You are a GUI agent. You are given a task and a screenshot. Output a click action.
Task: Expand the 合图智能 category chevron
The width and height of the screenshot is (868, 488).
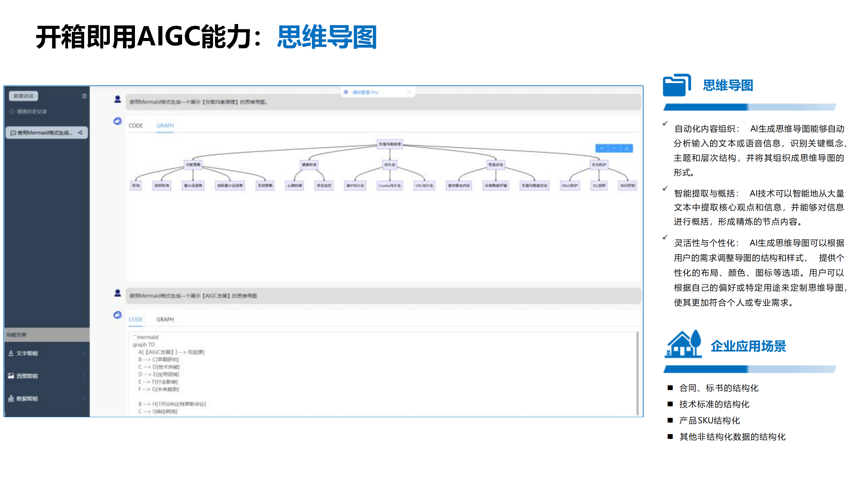[x=83, y=375]
